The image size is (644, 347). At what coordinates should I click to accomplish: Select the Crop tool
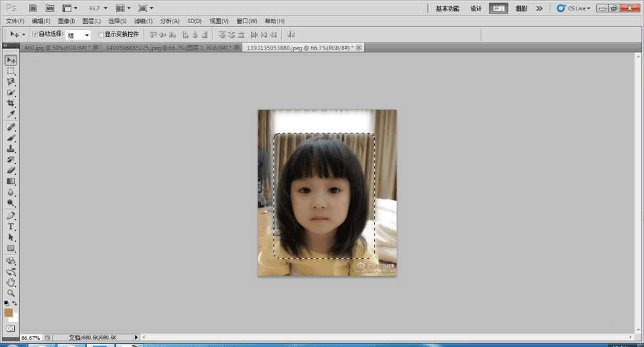11,104
